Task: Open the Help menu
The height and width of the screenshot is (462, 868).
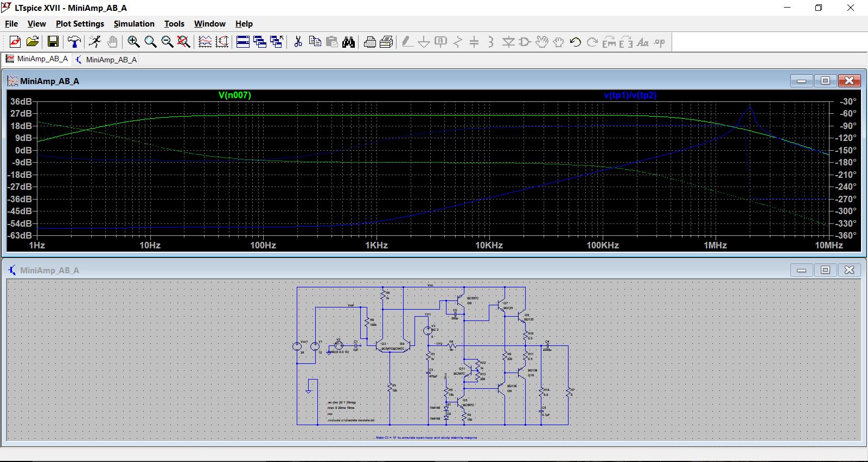Action: pos(244,24)
